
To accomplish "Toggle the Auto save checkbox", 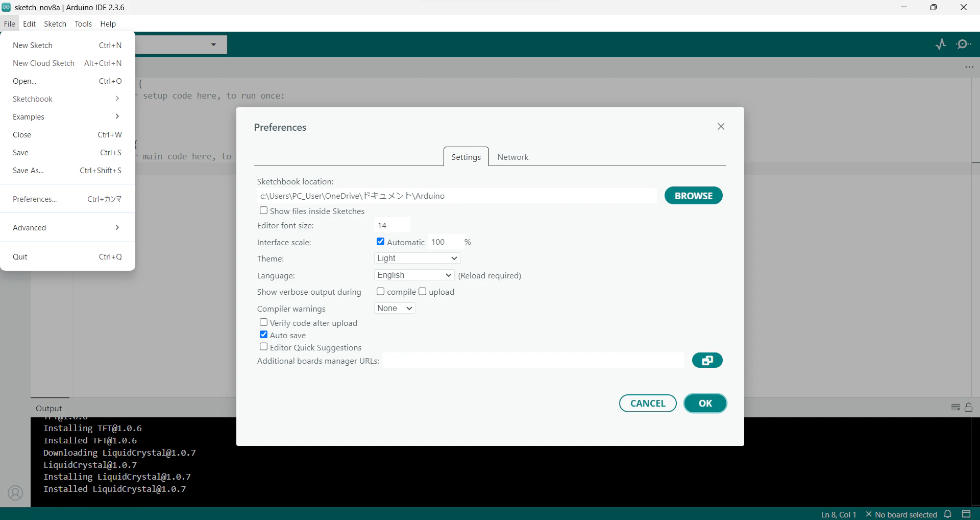I will point(263,335).
